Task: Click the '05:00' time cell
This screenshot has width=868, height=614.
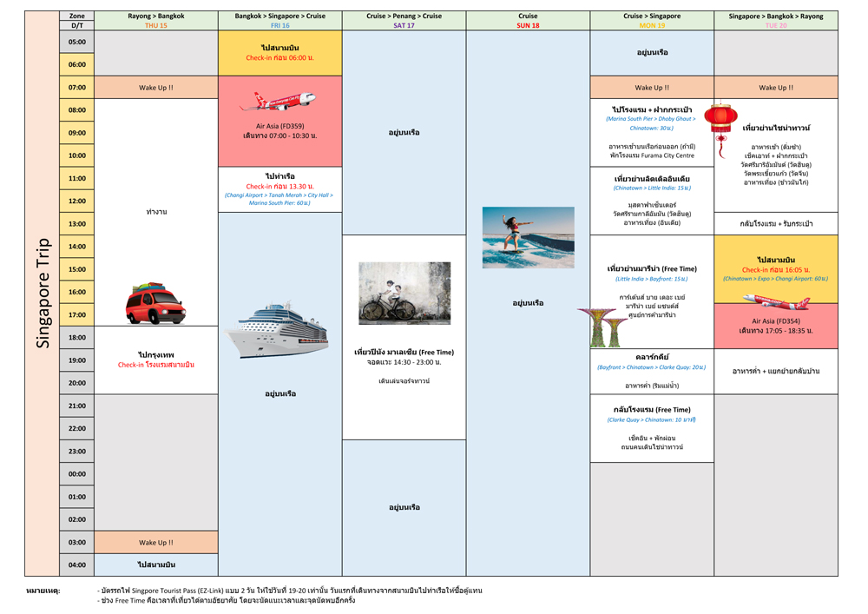Action: [x=77, y=42]
